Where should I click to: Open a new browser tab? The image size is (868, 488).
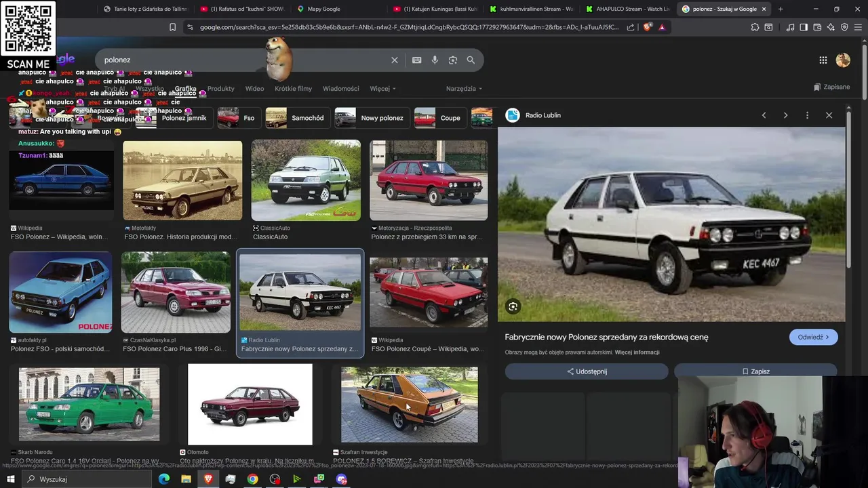click(781, 9)
